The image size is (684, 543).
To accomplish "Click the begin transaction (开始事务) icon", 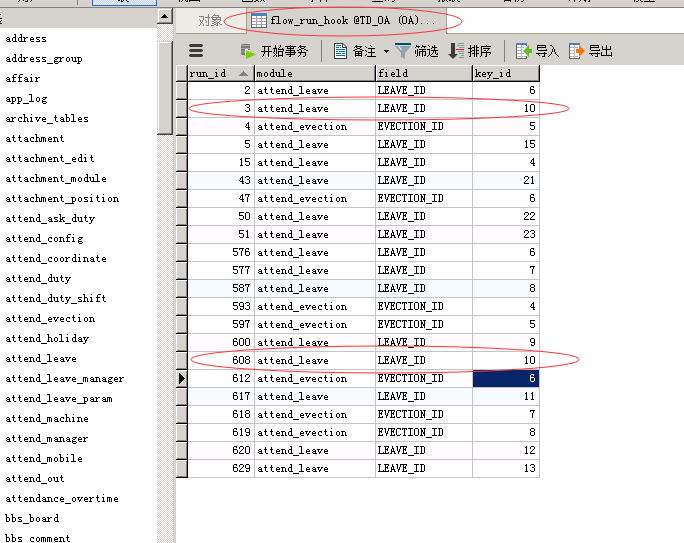I will click(x=247, y=51).
